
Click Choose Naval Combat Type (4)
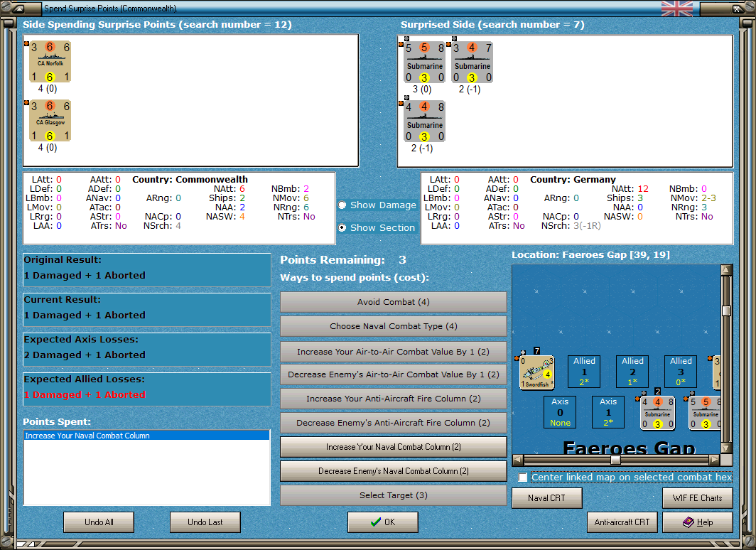coord(394,326)
